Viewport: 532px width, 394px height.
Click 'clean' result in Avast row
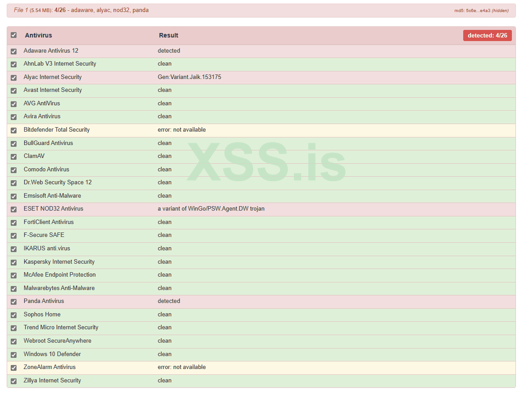pos(164,90)
